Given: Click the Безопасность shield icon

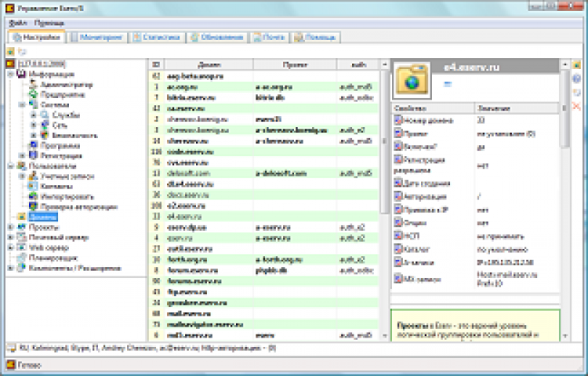Looking at the screenshot, I should 45,135.
